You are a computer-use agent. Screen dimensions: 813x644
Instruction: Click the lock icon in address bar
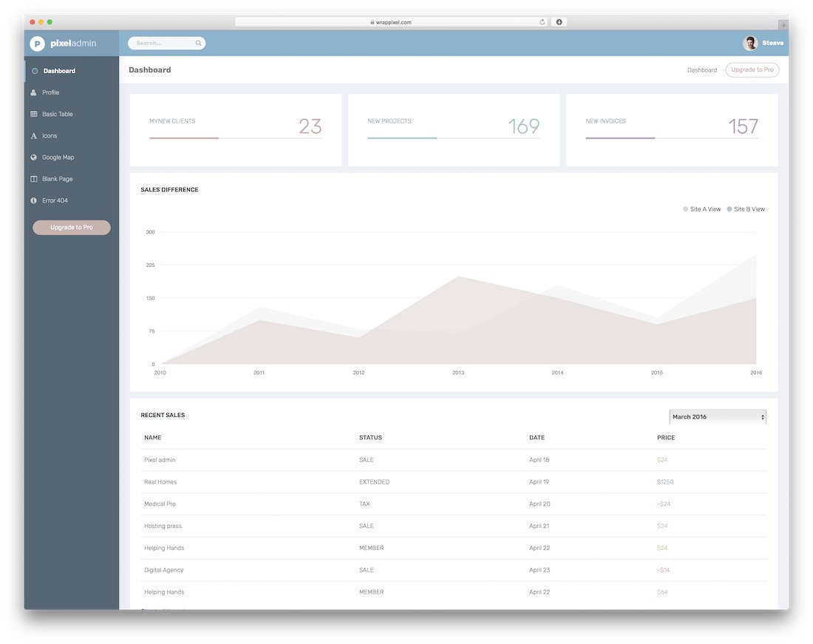pos(373,22)
